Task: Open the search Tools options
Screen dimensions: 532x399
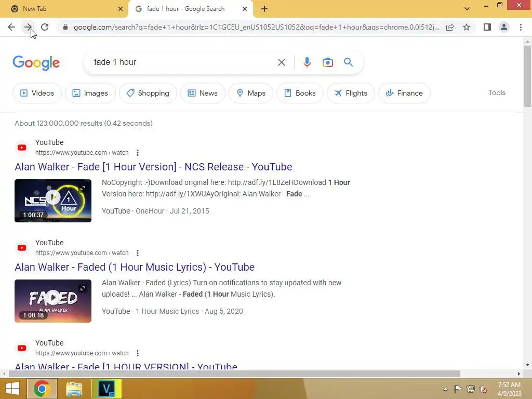Action: coord(497,92)
